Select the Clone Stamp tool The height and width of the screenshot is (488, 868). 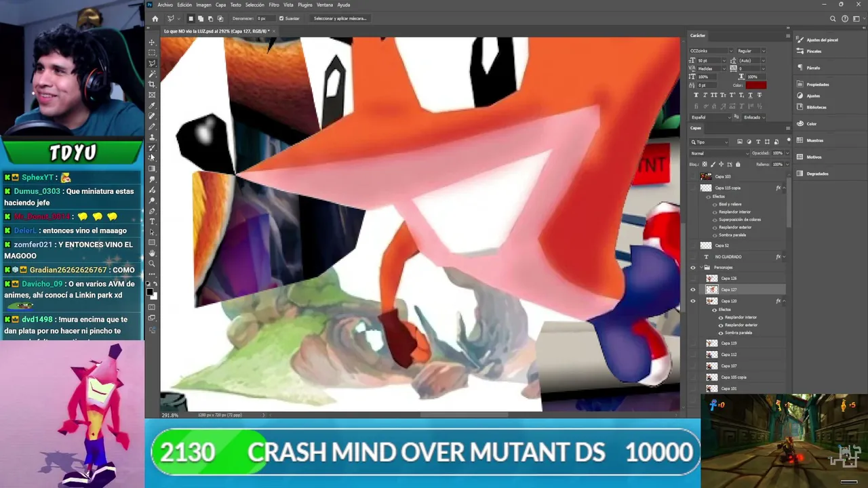pyautogui.click(x=152, y=137)
